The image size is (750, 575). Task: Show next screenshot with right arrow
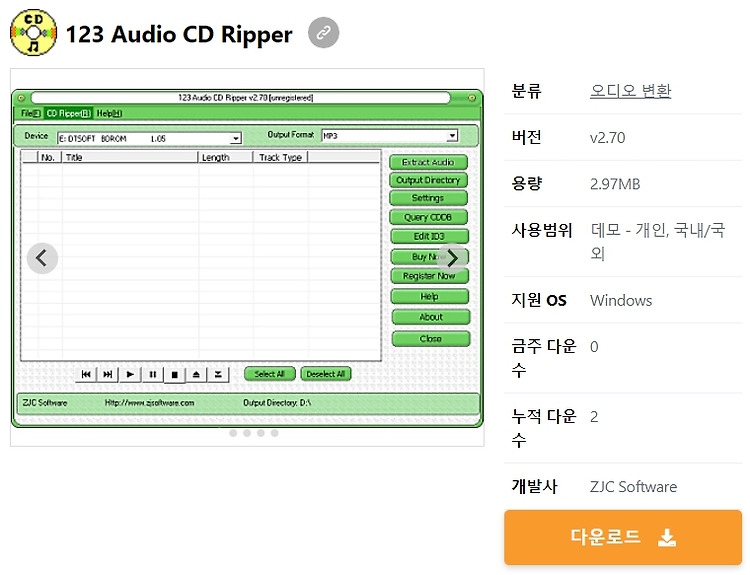point(452,258)
